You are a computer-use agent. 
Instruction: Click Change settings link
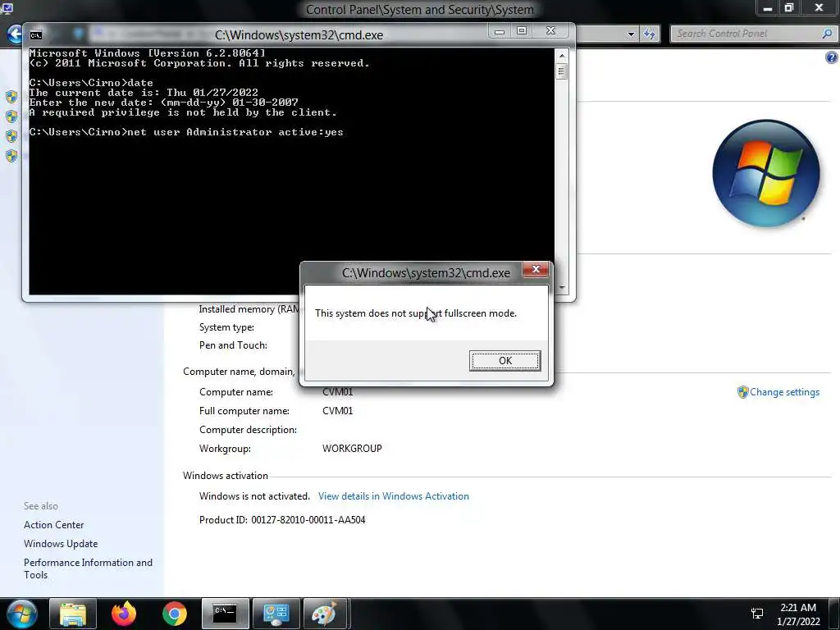(x=784, y=392)
